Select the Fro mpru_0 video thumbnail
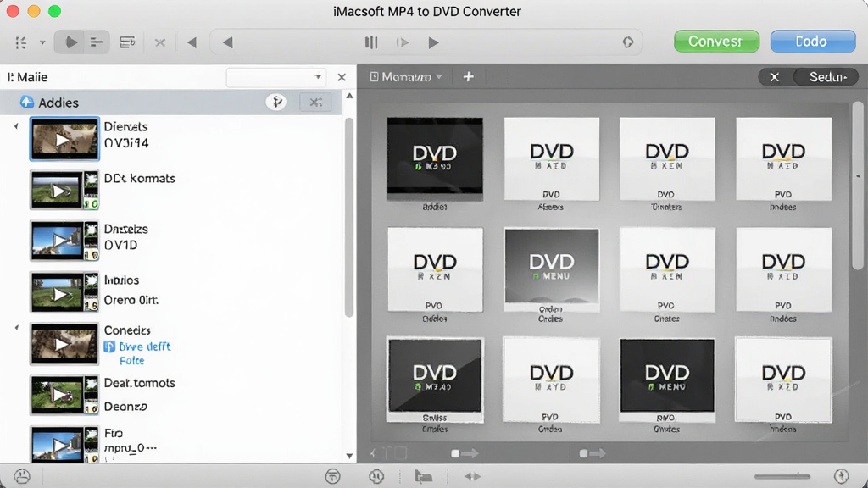The width and height of the screenshot is (868, 488). click(64, 444)
